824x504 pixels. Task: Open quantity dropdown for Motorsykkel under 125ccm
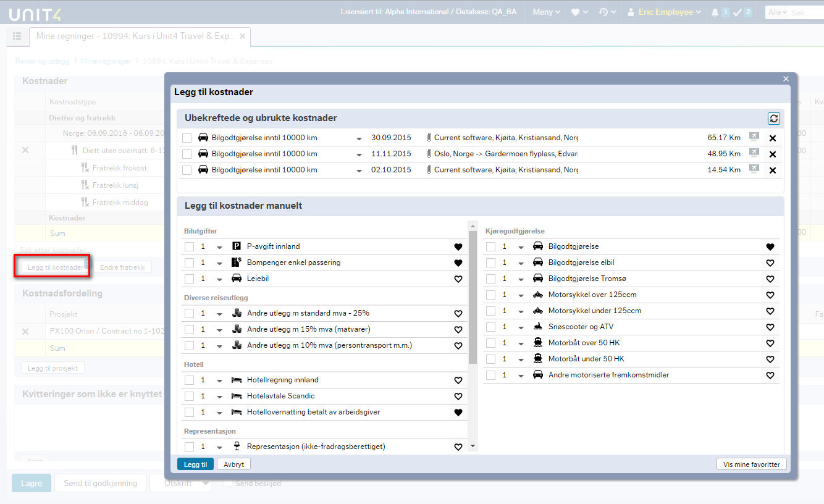521,311
